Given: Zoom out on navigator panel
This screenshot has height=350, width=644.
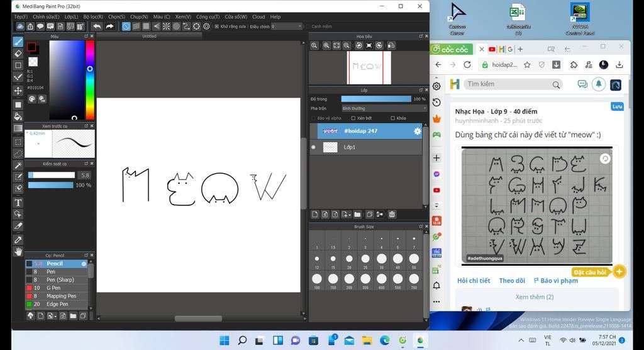Looking at the screenshot, I should (347, 46).
